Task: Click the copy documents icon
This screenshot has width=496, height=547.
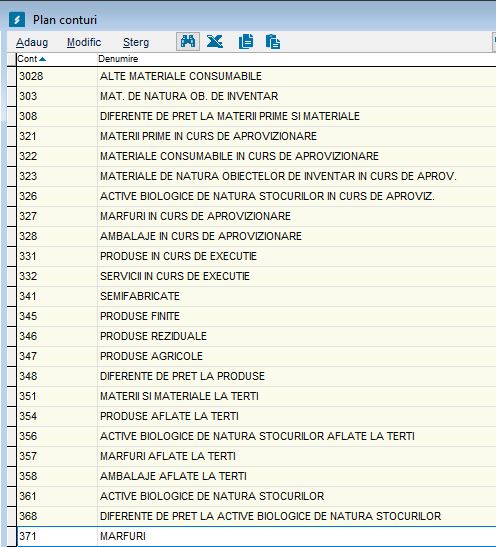Action: pos(246,42)
